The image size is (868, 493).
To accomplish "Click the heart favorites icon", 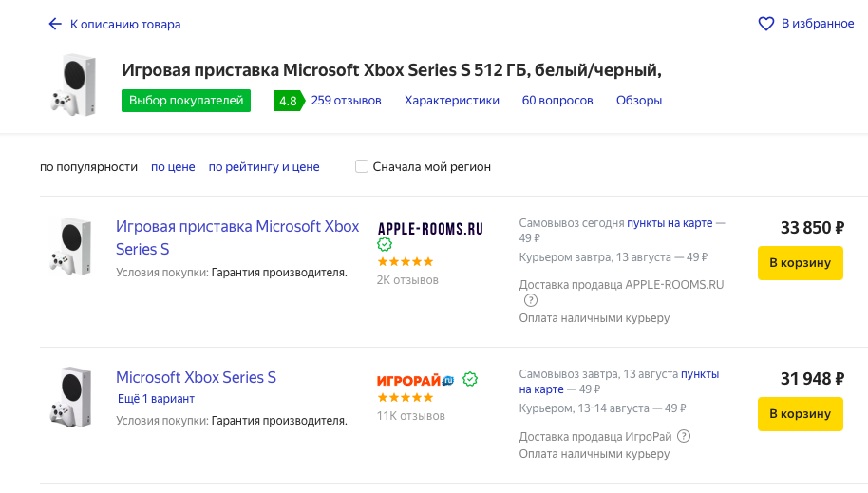I will tap(766, 24).
